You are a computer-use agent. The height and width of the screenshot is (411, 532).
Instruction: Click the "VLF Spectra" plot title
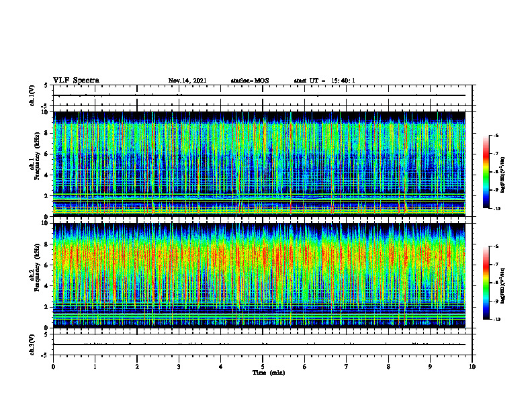76,81
